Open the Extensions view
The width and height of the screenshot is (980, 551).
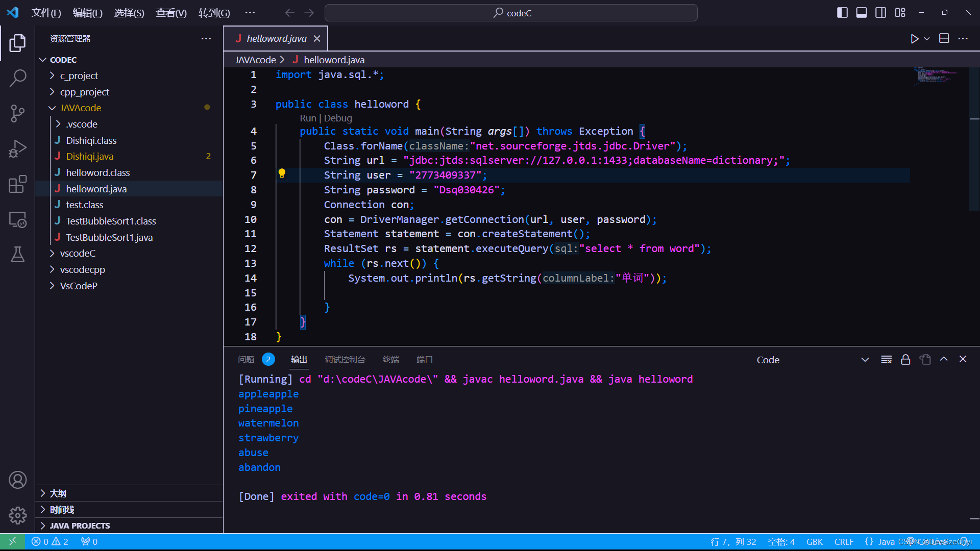click(x=18, y=184)
